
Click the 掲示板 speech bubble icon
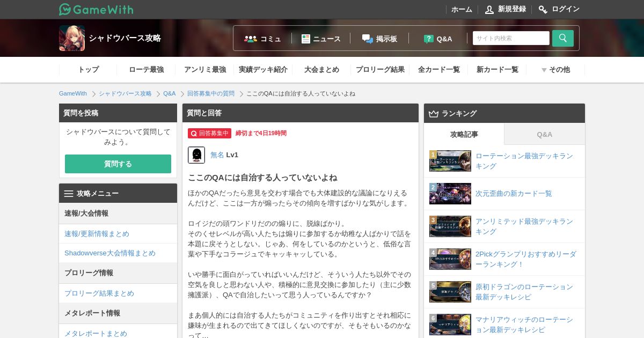click(368, 39)
